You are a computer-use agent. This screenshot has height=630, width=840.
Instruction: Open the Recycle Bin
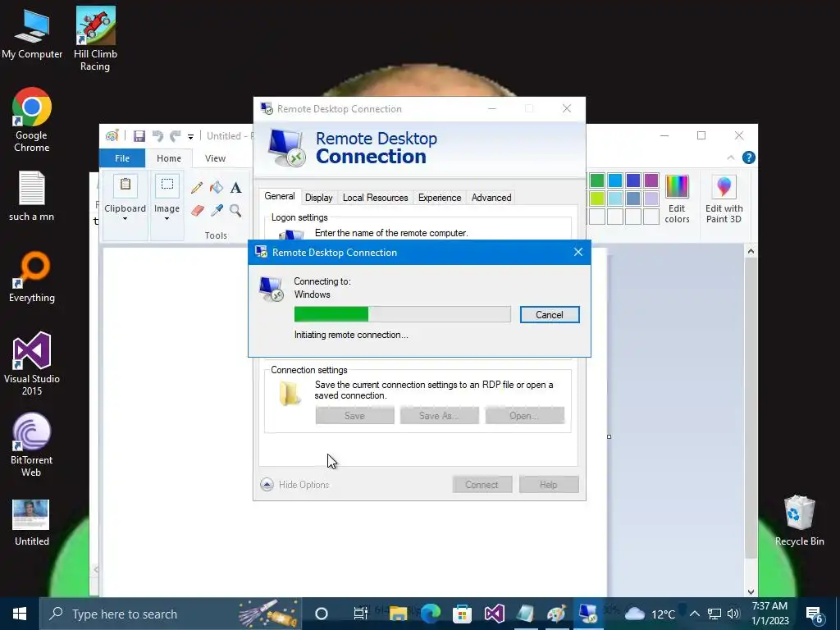[799, 521]
